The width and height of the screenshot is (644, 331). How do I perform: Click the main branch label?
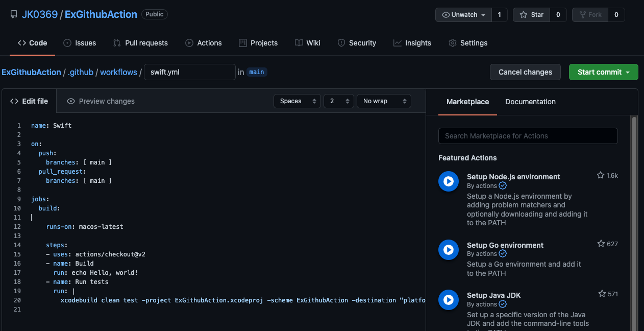pos(257,72)
